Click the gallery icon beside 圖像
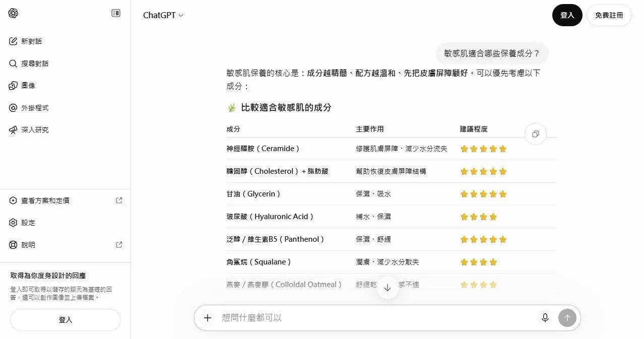Screen dimensions: 644x339 [x=13, y=86]
